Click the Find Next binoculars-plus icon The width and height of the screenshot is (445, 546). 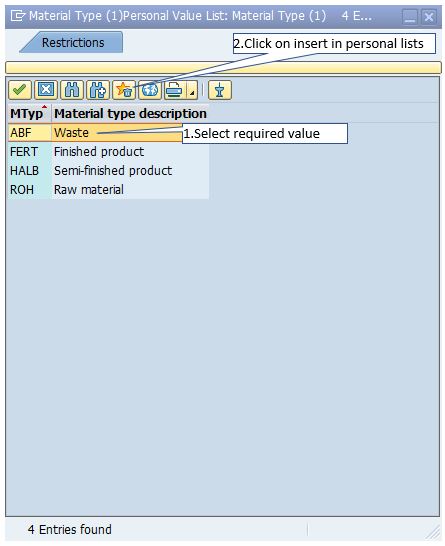point(98,90)
